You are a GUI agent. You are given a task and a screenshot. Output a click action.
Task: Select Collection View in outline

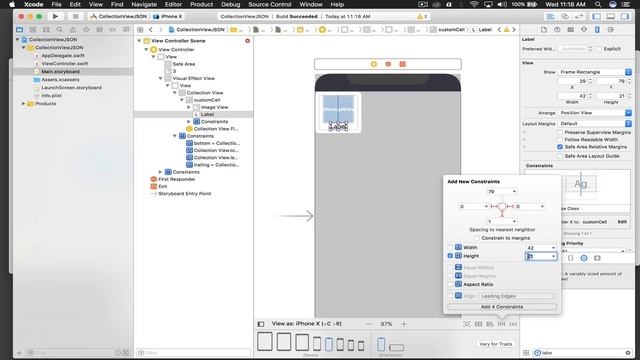pyautogui.click(x=205, y=93)
